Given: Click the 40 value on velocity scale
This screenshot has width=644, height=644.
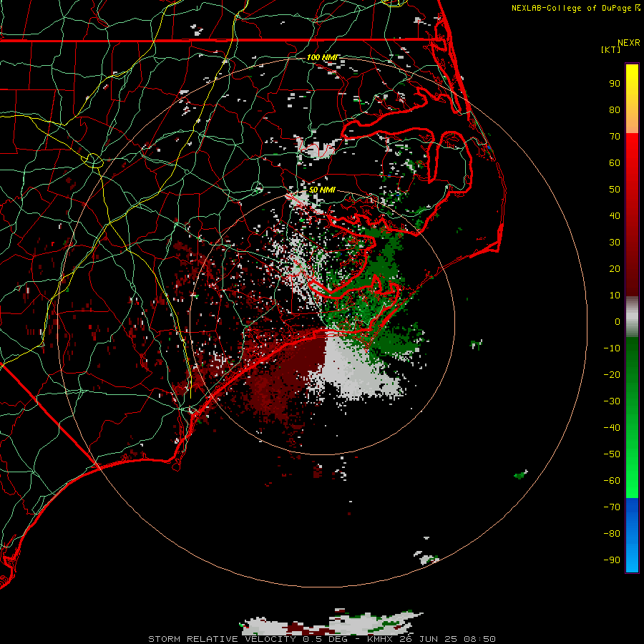Looking at the screenshot, I should pos(615,216).
